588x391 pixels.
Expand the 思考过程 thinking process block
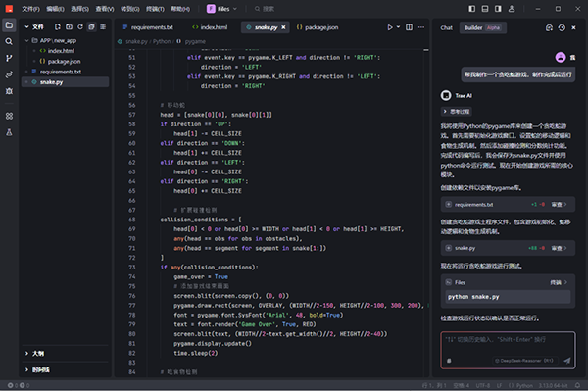(457, 112)
